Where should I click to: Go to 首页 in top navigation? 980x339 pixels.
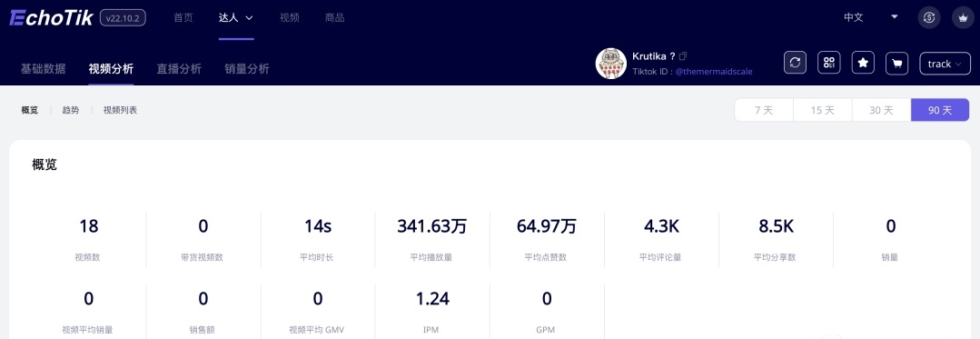click(x=183, y=18)
